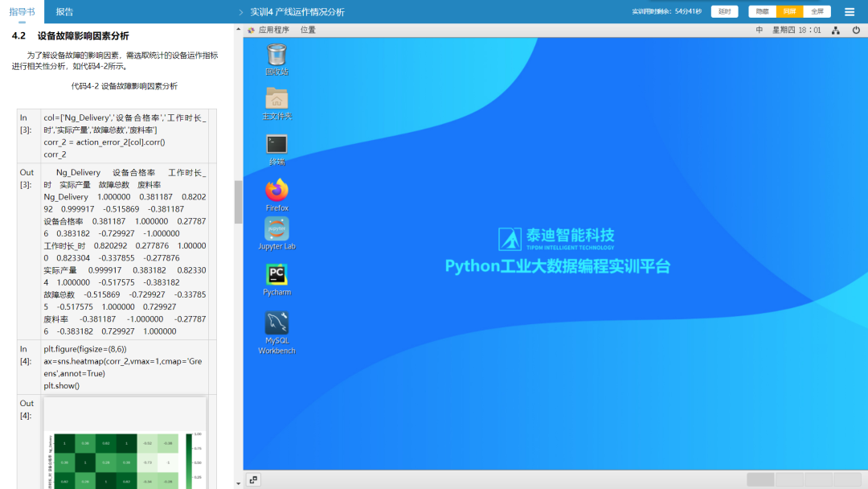This screenshot has width=868, height=489.
Task: Select the 隐藏 display mode
Action: pos(762,11)
